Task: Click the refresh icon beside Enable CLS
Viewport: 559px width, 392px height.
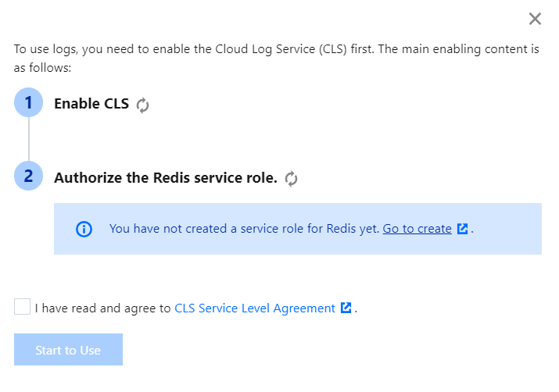Action: click(x=142, y=105)
